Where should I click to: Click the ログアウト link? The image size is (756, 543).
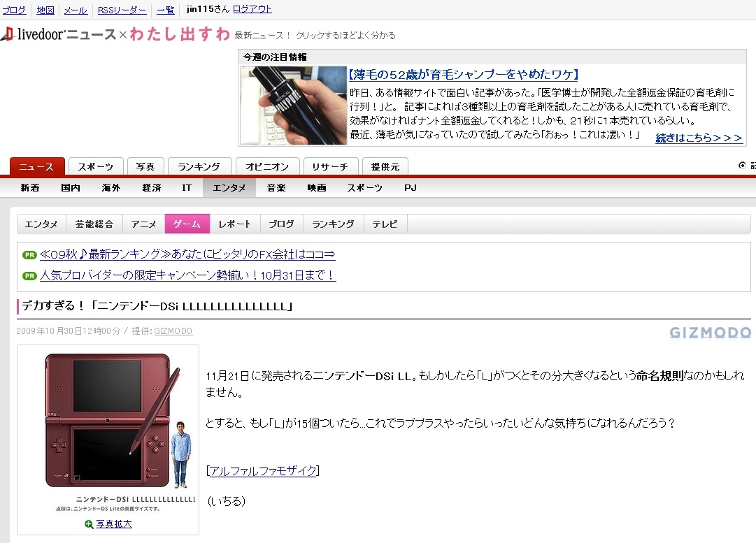tap(252, 9)
